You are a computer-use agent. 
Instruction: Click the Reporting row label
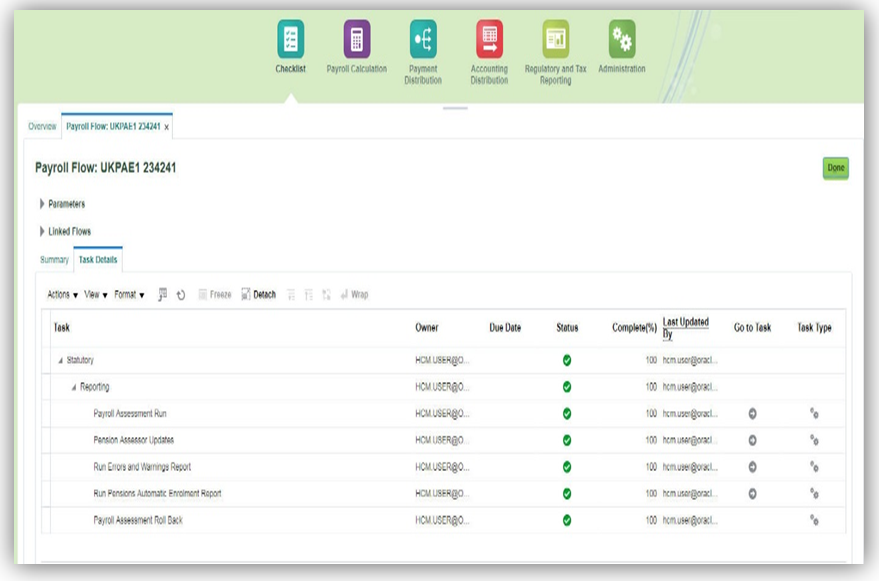95,387
